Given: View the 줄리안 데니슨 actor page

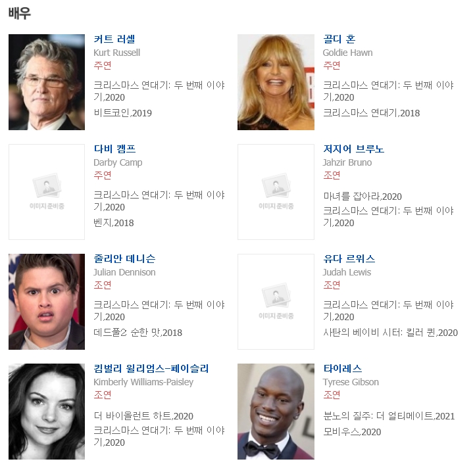Looking at the screenshot, I should tap(124, 259).
